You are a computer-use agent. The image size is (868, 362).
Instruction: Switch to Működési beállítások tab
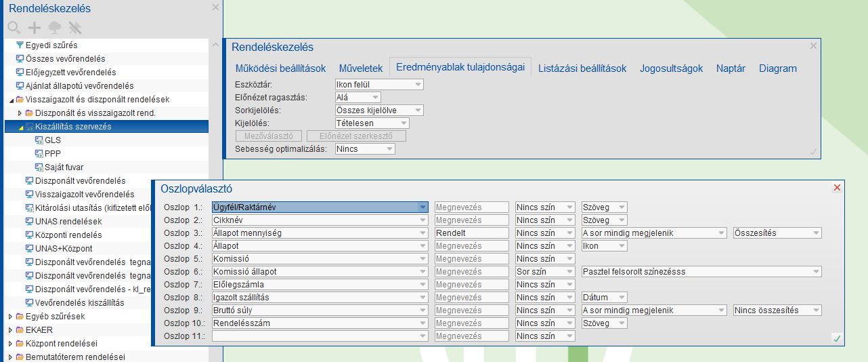click(x=280, y=68)
